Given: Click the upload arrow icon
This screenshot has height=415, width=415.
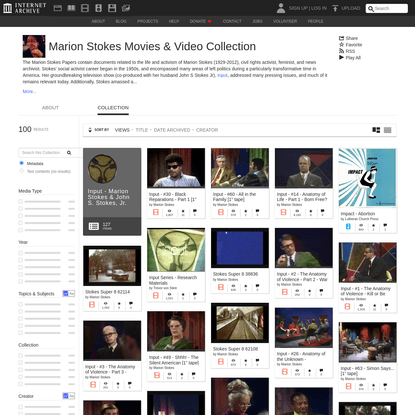Looking at the screenshot, I should [x=335, y=8].
